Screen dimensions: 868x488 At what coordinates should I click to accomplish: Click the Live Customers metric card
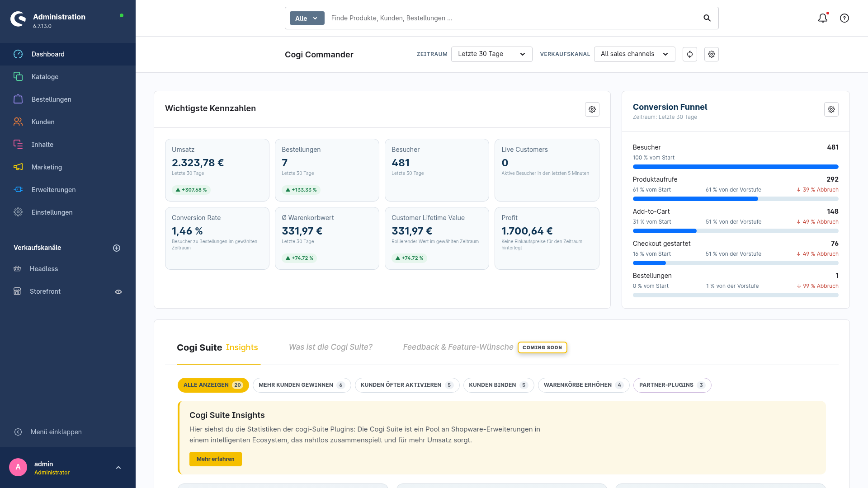coord(547,170)
